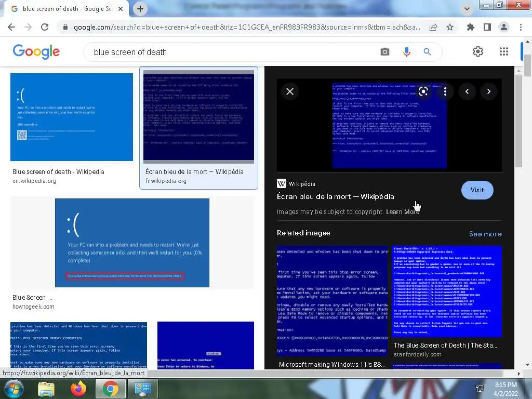Click network tray icon
This screenshot has height=399, width=532.
pos(480,389)
